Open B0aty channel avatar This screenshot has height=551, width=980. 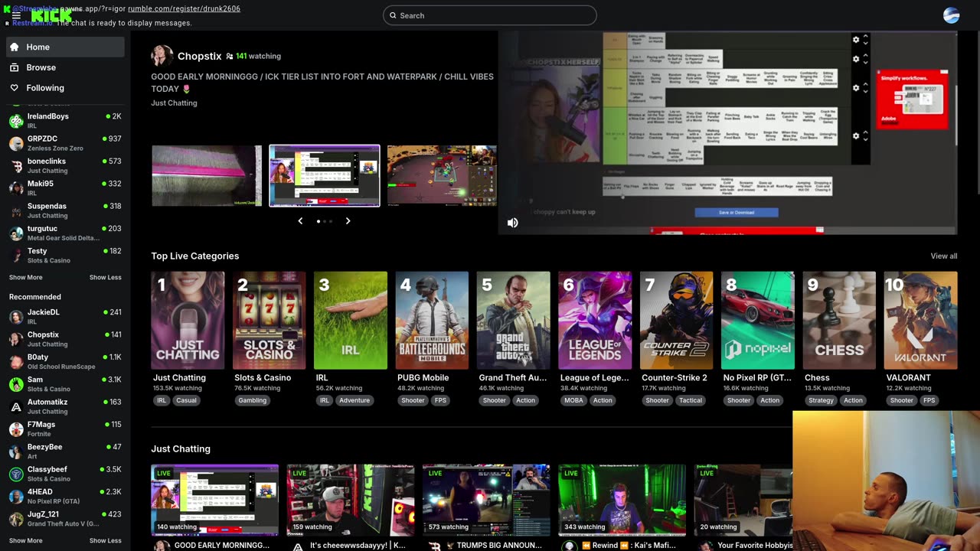pyautogui.click(x=16, y=362)
